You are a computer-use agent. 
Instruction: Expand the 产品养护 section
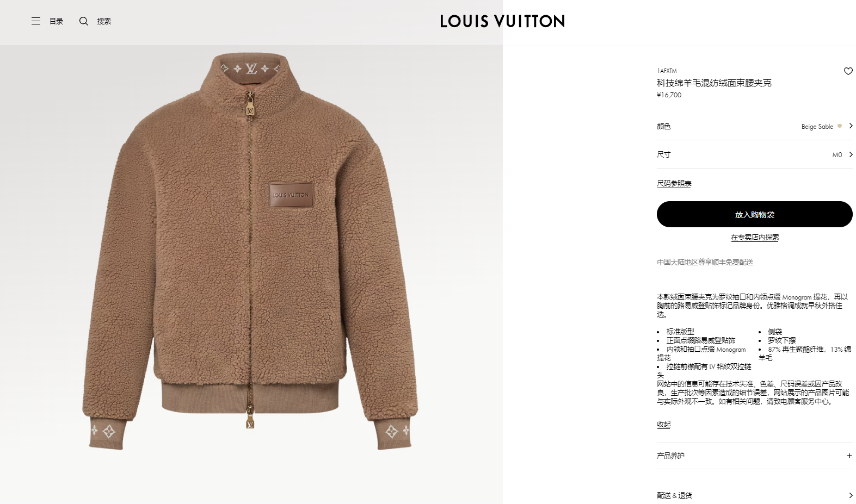[x=755, y=456]
